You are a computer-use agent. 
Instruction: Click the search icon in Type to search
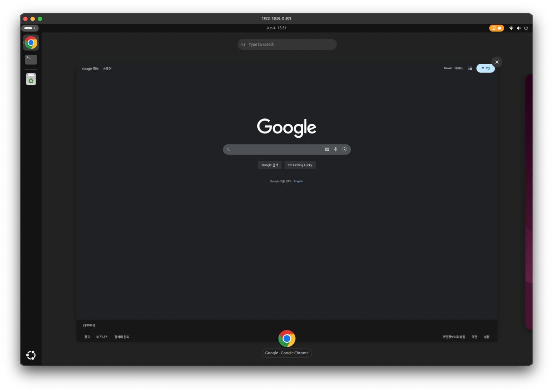tap(243, 45)
